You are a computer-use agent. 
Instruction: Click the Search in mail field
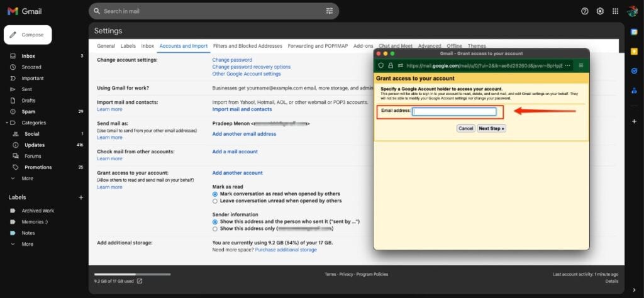[x=214, y=11]
